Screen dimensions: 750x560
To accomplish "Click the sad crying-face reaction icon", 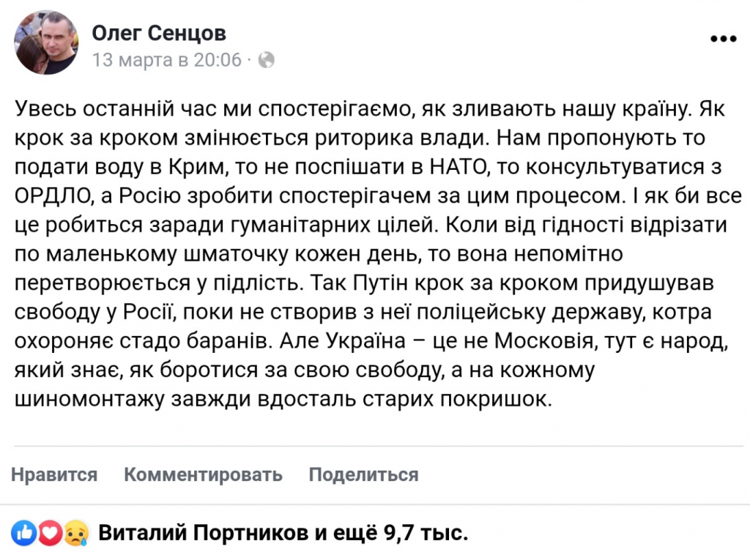I will pyautogui.click(x=75, y=533).
